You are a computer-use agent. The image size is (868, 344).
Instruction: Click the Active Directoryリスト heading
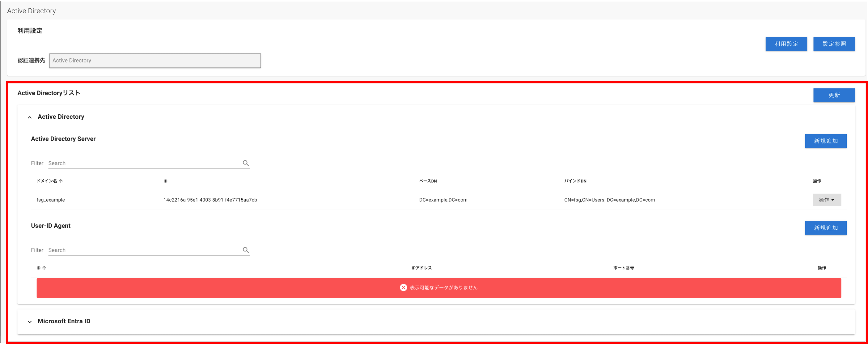coord(49,93)
